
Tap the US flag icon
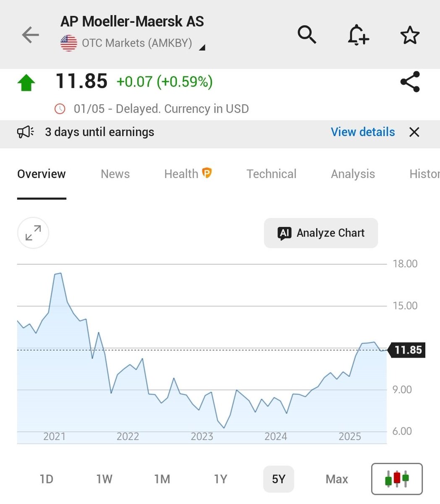click(69, 43)
